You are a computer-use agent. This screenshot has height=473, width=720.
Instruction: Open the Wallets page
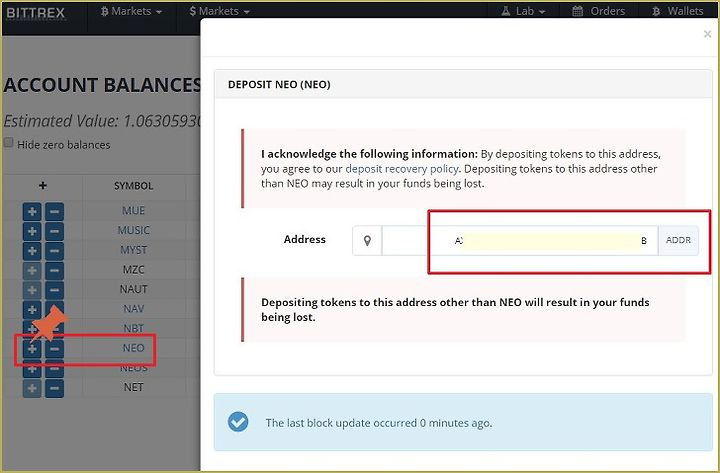[x=678, y=11]
